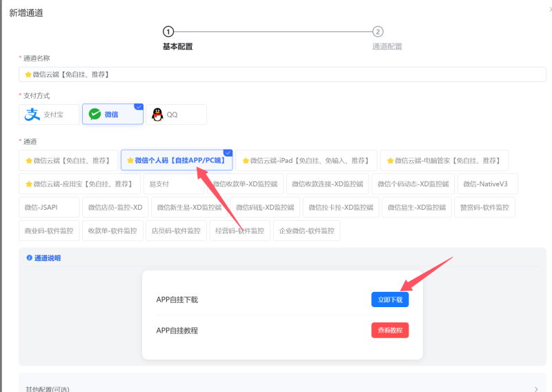This screenshot has height=392, width=552.
Task: Select 微信-NativeV3 channel
Action: click(488, 184)
